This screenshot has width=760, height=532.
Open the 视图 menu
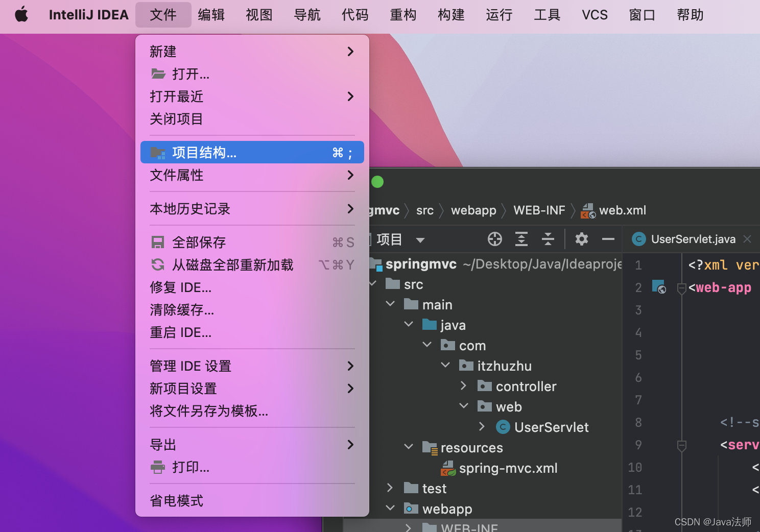pos(259,15)
